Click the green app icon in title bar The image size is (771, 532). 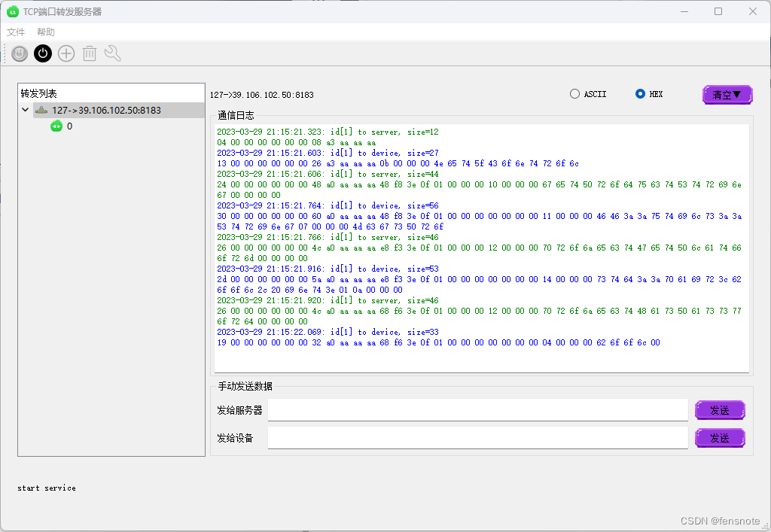click(13, 12)
